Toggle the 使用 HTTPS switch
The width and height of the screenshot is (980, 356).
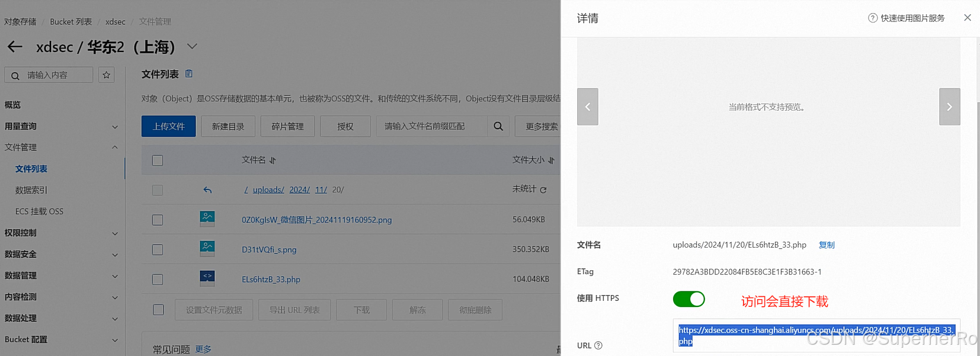tap(688, 299)
